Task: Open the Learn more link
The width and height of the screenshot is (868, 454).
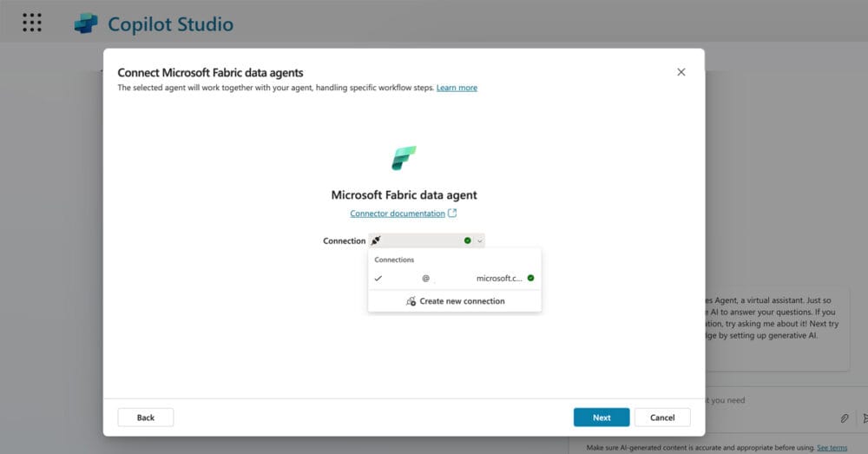Action: point(457,88)
